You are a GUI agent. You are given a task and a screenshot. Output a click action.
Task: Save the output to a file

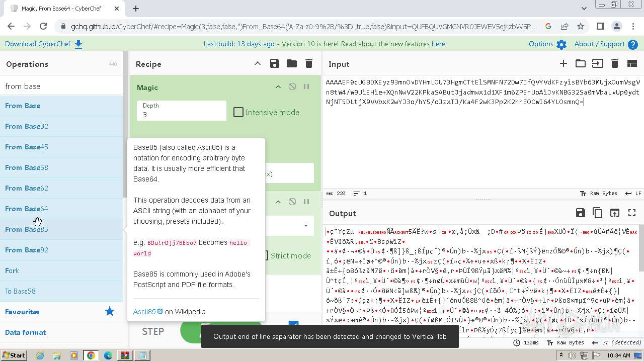pyautogui.click(x=581, y=213)
